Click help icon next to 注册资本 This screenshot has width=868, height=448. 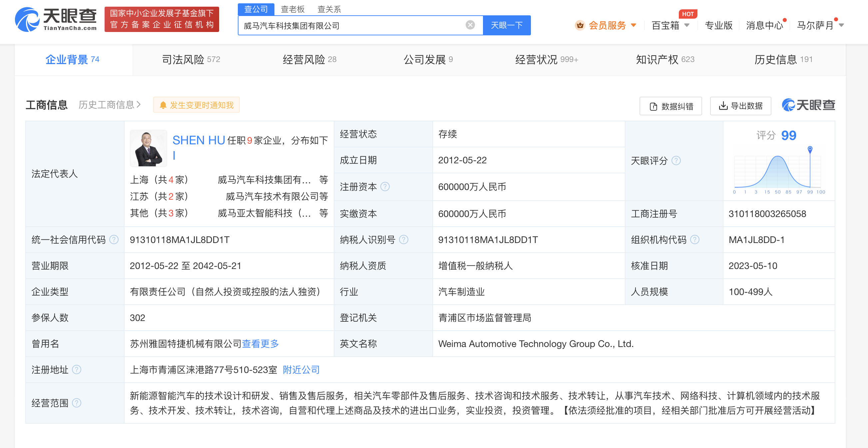click(385, 186)
